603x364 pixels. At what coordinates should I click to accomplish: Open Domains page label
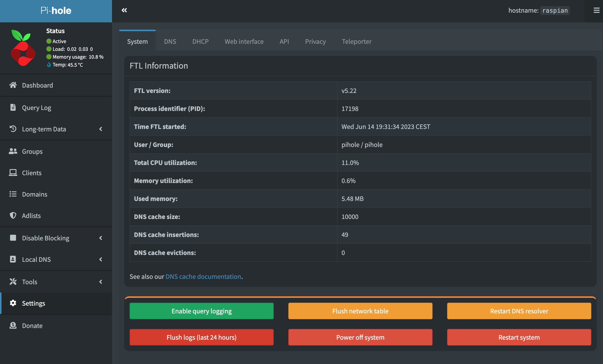(35, 194)
